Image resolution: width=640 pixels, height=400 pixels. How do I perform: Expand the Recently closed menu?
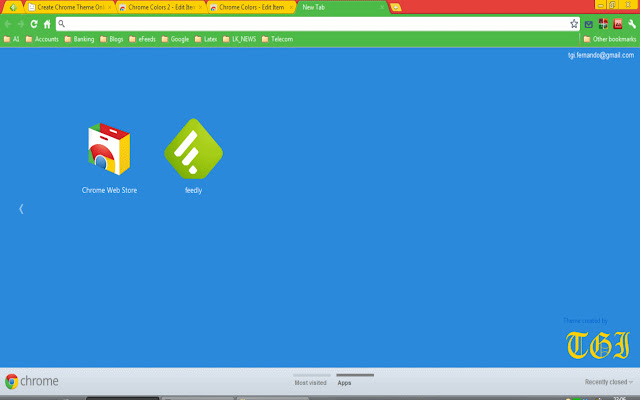609,382
